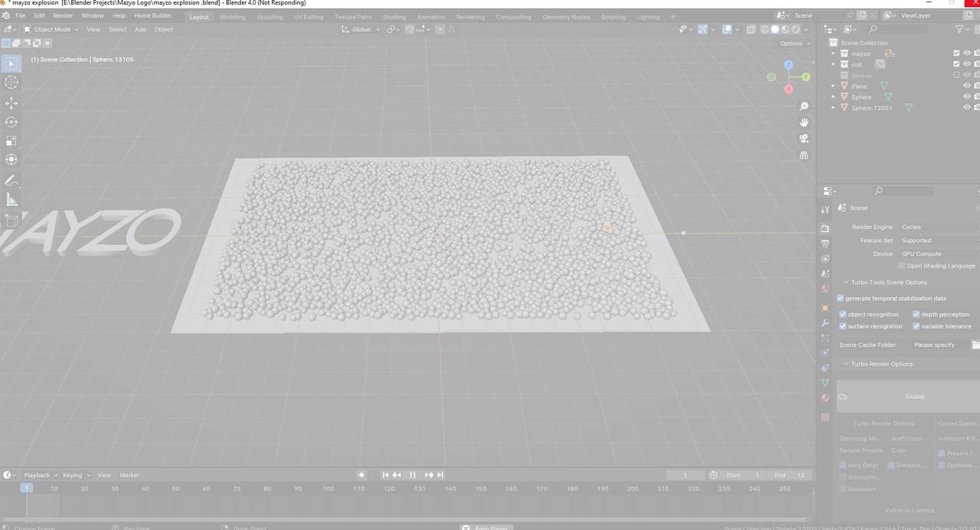Open the File menu

pyautogui.click(x=20, y=15)
